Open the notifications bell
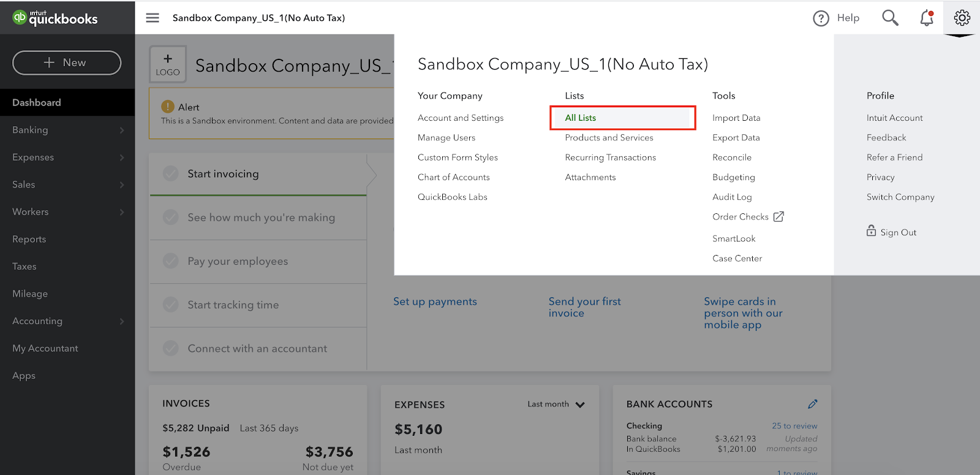 pos(927,18)
